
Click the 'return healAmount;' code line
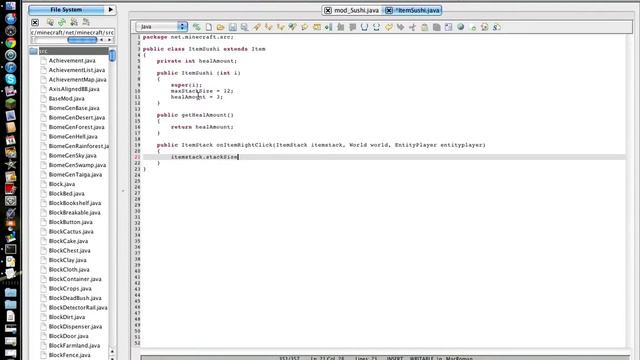coord(202,127)
